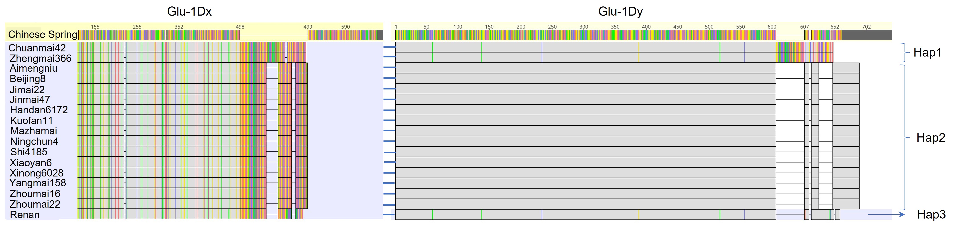Click the Hap2 haplotype label
980x229 pixels.
point(931,137)
